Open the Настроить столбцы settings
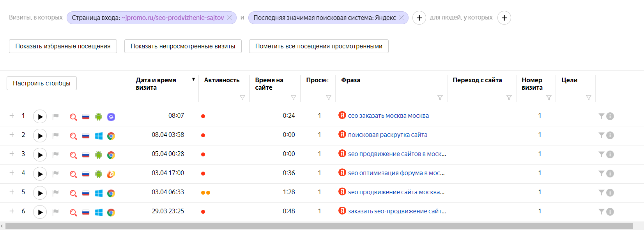The width and height of the screenshot is (644, 234). click(42, 83)
